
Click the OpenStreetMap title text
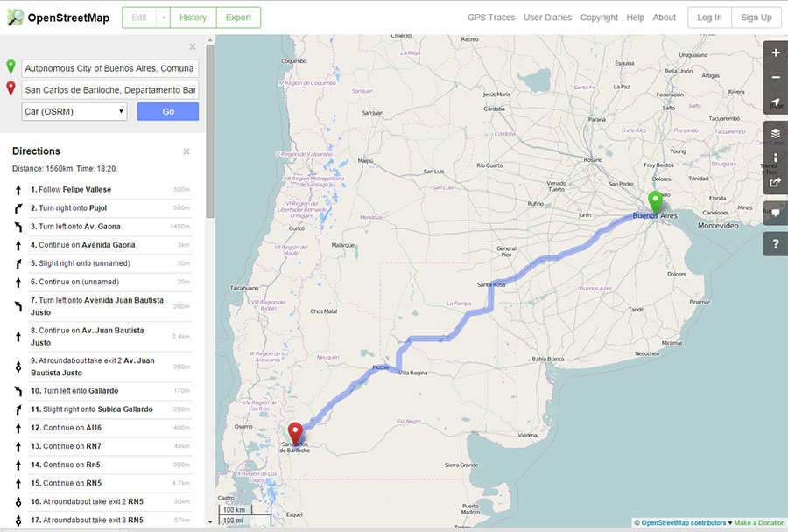pyautogui.click(x=68, y=17)
